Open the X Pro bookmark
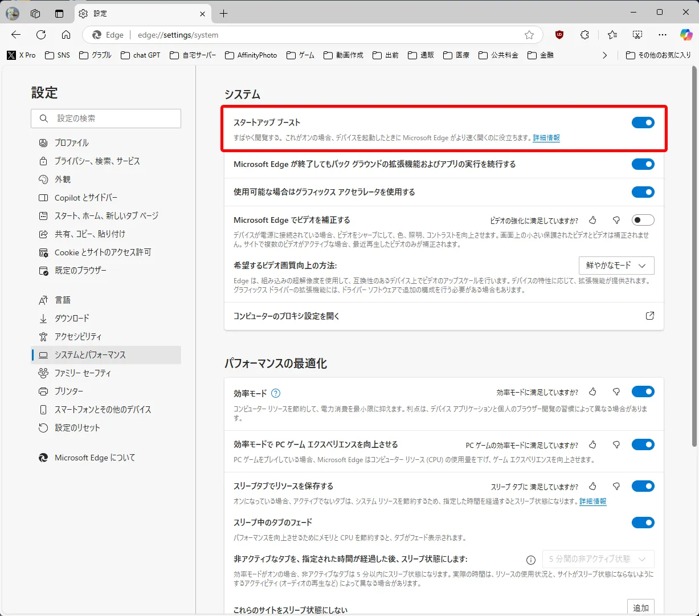The width and height of the screenshot is (699, 616). 21,55
